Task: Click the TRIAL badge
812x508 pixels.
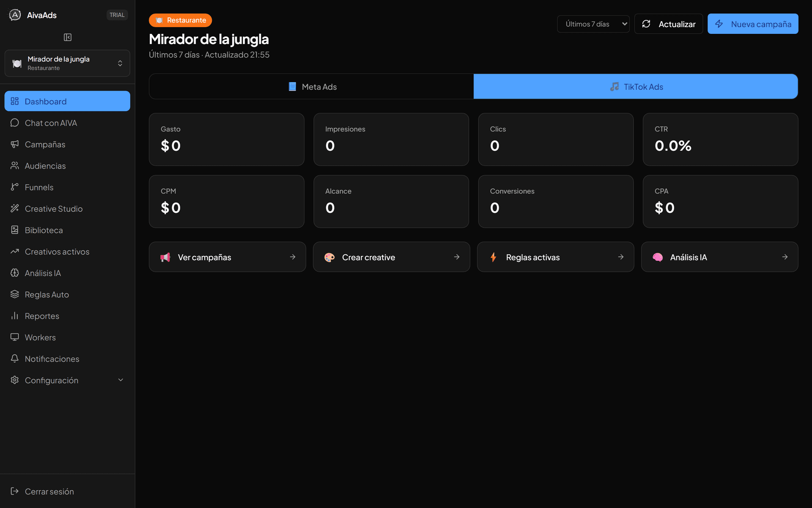Action: point(117,15)
